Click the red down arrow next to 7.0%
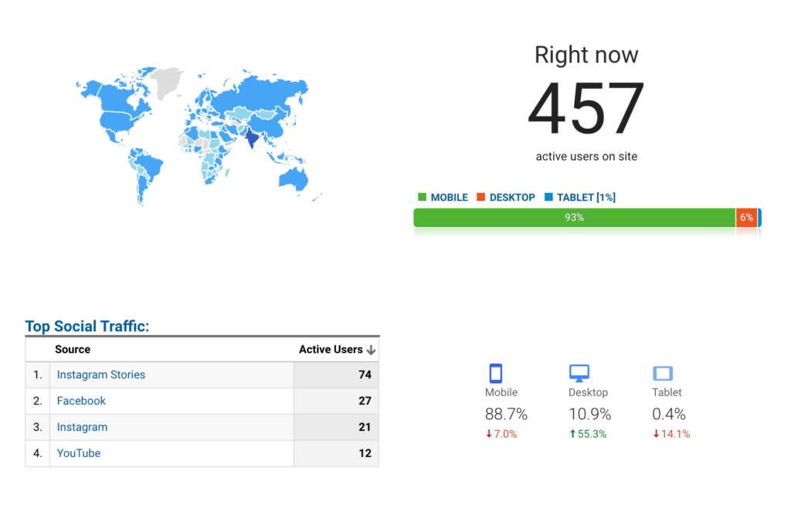The image size is (791, 532). point(488,434)
